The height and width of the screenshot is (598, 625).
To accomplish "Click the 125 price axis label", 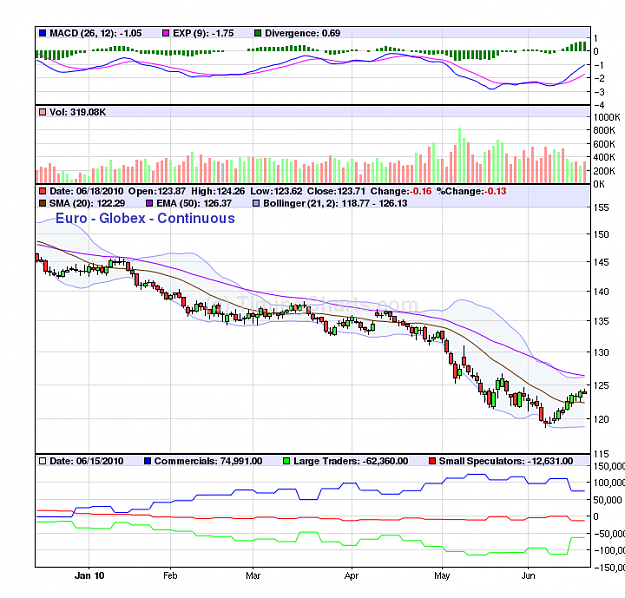I will 600,386.
